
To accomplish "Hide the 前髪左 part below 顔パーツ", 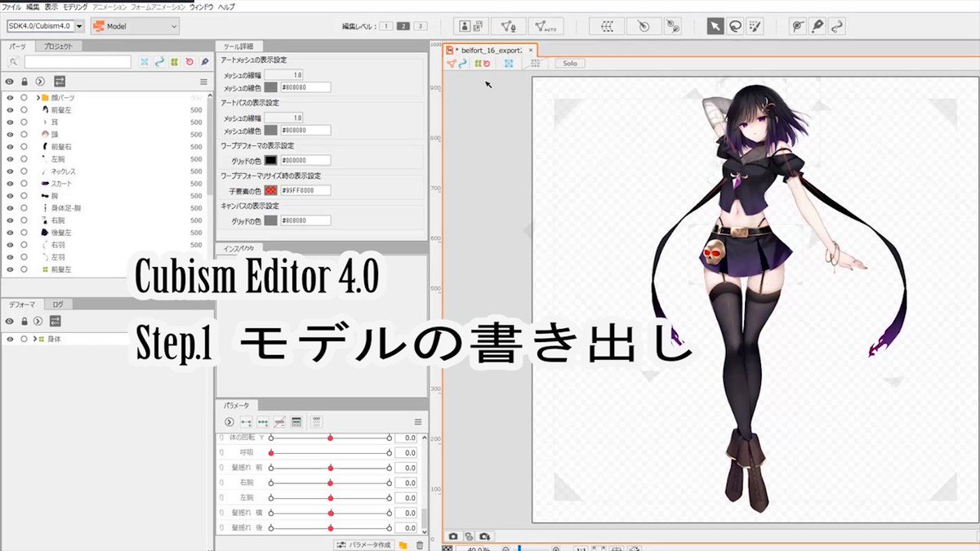I will click(x=11, y=110).
